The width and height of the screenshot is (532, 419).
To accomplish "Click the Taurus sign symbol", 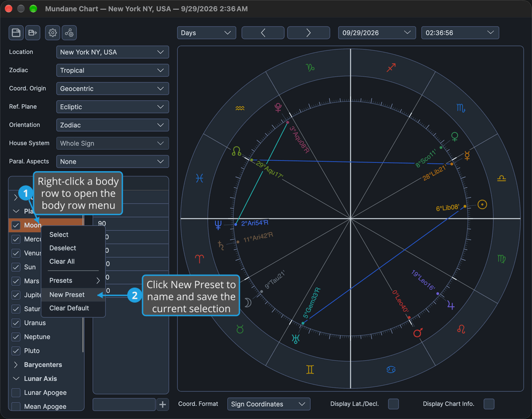I will (240, 329).
